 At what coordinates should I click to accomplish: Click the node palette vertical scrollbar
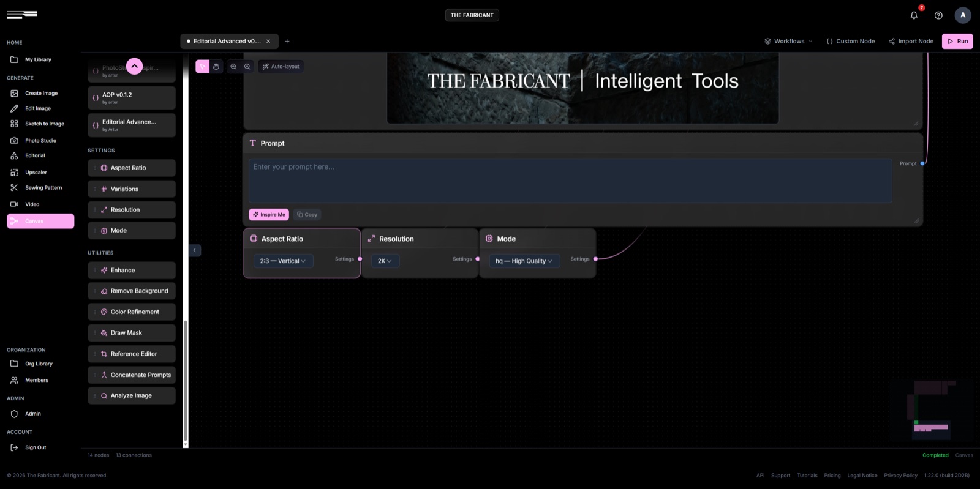[186, 379]
